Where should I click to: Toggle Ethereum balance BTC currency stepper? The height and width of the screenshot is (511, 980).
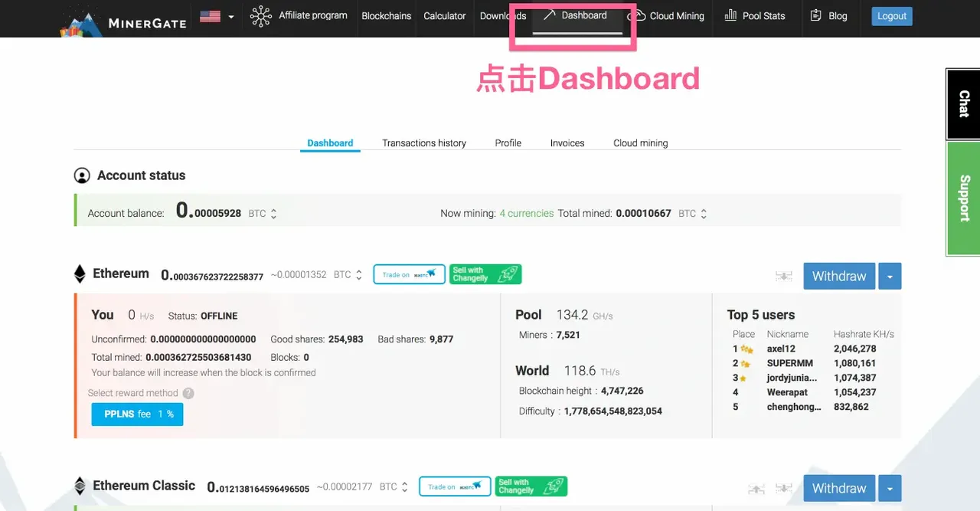click(x=358, y=275)
